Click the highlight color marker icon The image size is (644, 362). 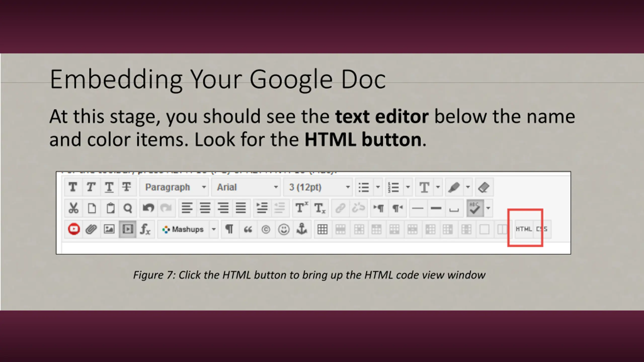pyautogui.click(x=454, y=187)
